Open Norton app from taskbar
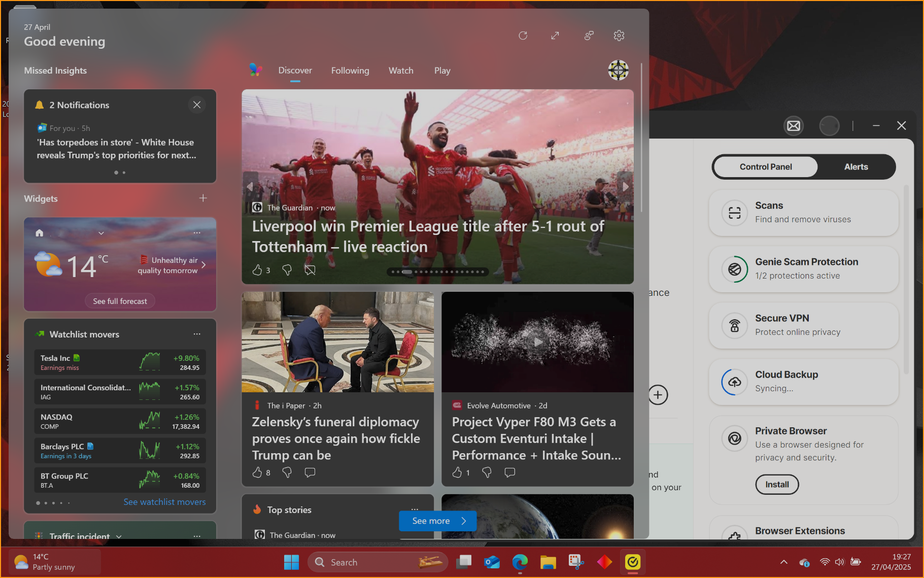Viewport: 924px width, 578px height. pos(633,562)
